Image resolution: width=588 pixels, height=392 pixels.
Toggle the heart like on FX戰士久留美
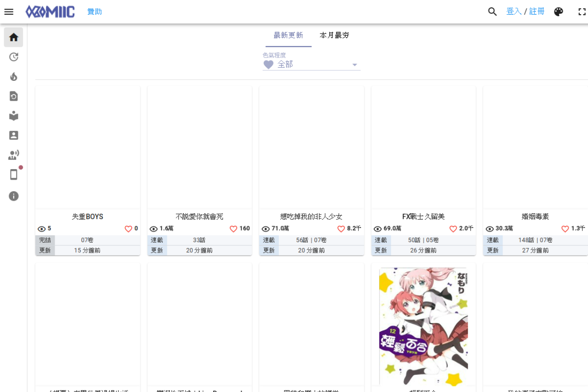(x=453, y=229)
